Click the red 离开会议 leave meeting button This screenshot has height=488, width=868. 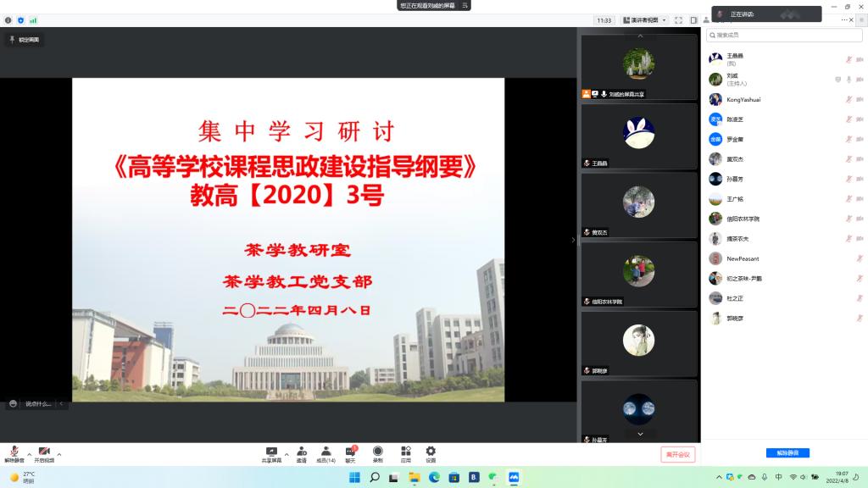tap(677, 454)
